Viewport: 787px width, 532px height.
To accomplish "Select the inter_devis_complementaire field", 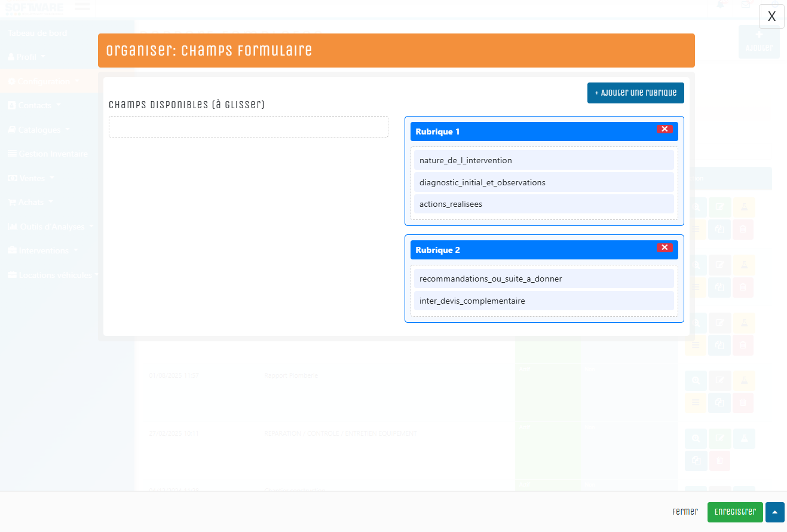I will 543,301.
